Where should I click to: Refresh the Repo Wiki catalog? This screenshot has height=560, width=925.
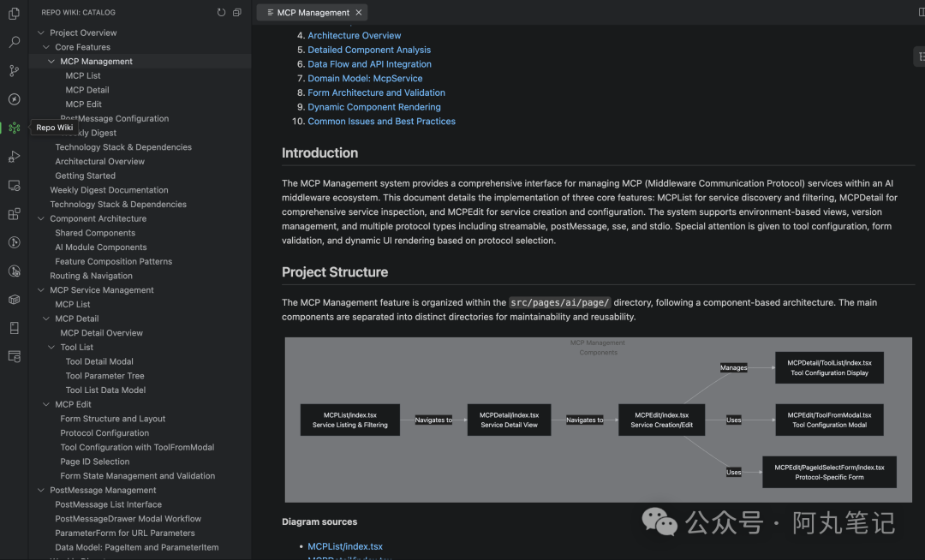point(221,12)
